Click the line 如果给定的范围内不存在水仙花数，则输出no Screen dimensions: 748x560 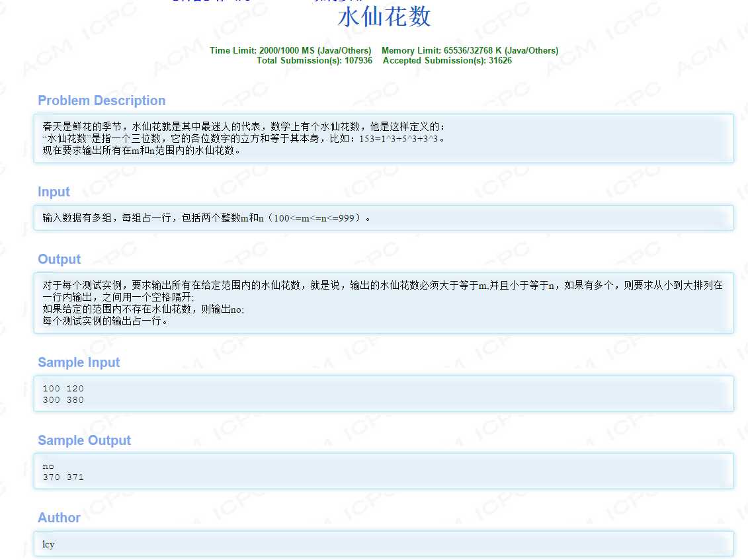[143, 309]
